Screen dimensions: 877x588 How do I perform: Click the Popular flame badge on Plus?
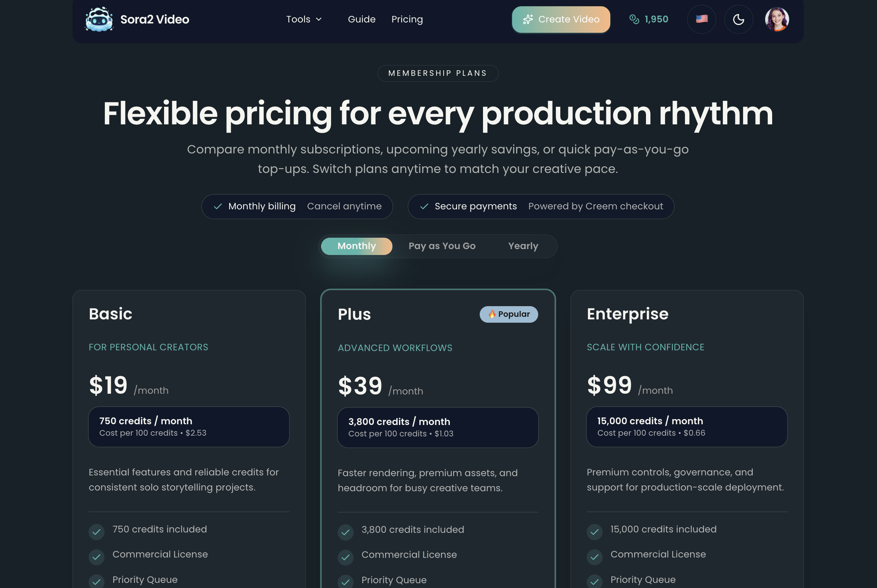pyautogui.click(x=508, y=314)
